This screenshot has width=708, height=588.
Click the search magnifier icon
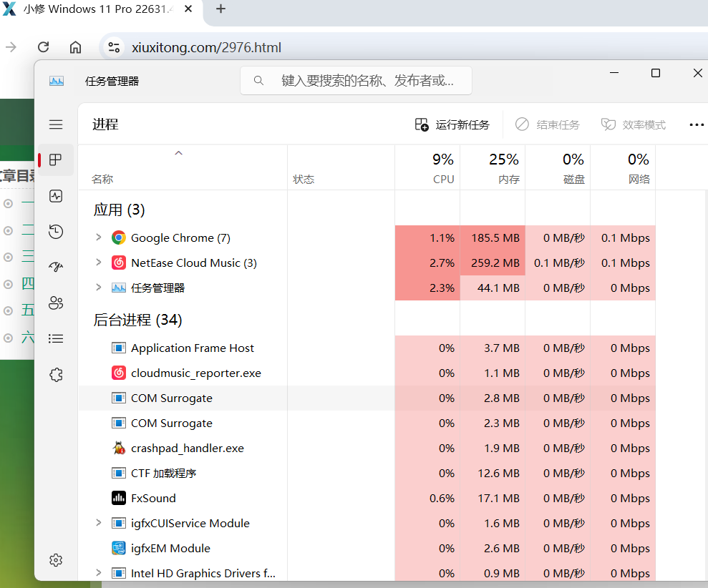tap(258, 81)
